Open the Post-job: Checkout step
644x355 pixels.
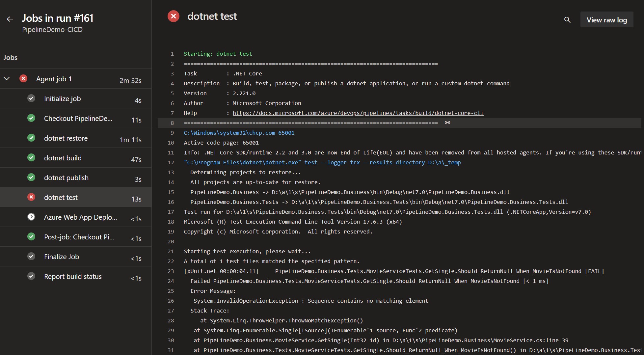79,237
